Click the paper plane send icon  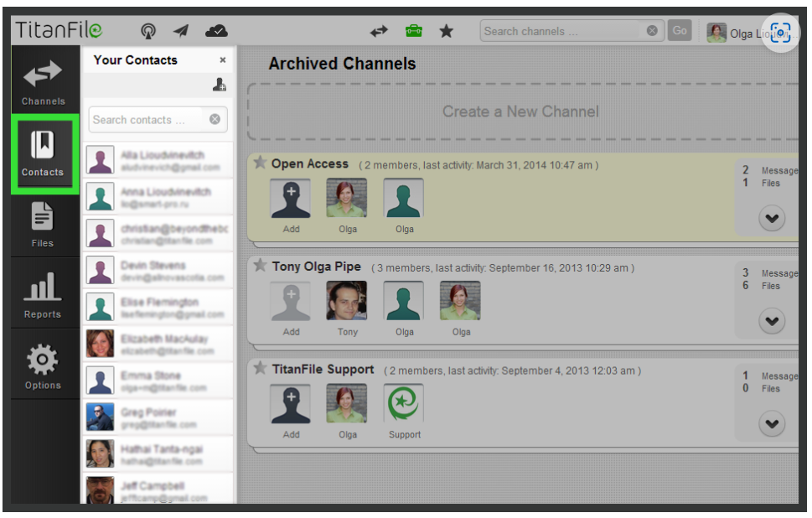coord(181,31)
